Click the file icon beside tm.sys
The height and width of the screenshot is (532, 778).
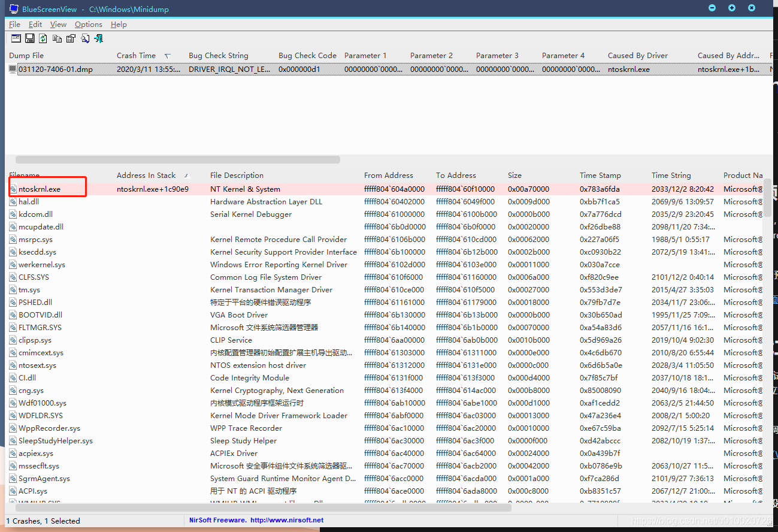coord(13,290)
